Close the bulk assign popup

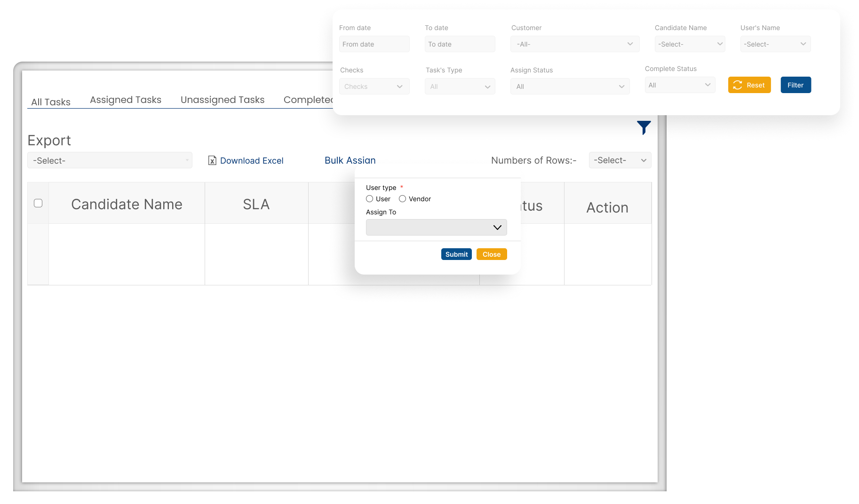pos(491,254)
